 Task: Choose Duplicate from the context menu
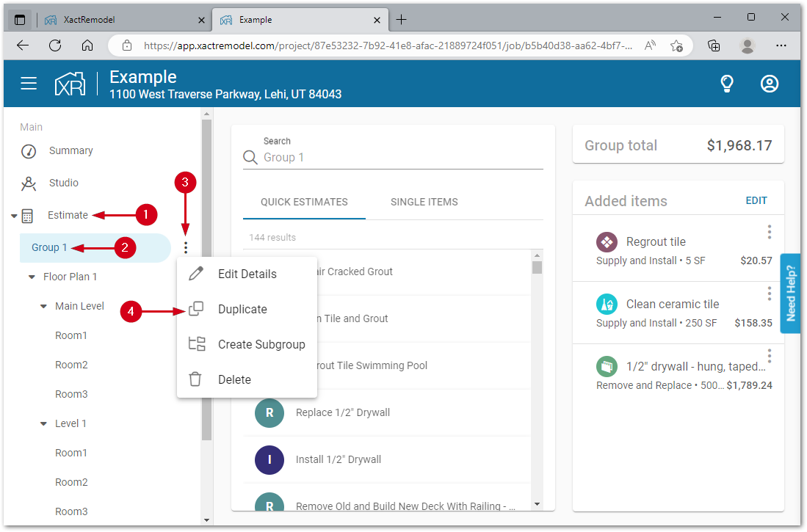242,310
